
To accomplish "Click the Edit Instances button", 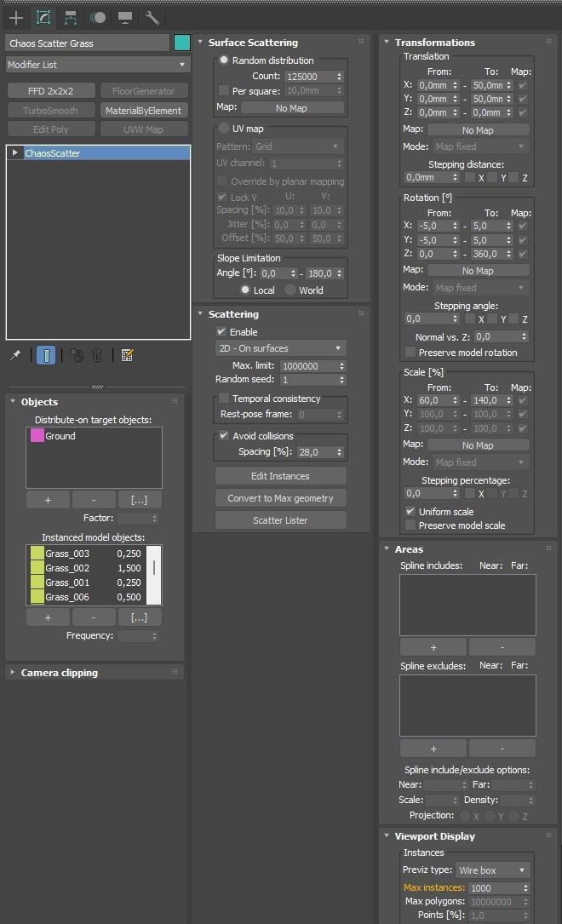I will point(280,475).
